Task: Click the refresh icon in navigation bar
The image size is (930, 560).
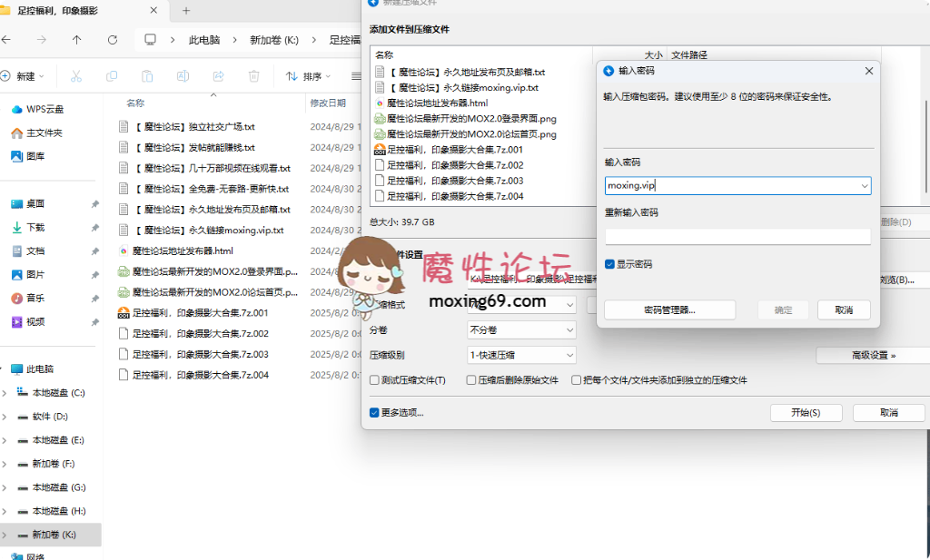Action: [113, 40]
